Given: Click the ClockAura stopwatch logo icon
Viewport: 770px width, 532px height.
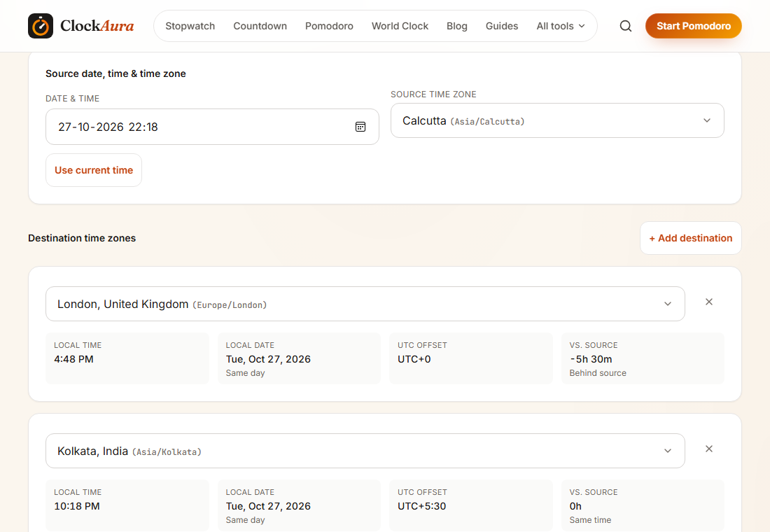Looking at the screenshot, I should [41, 26].
